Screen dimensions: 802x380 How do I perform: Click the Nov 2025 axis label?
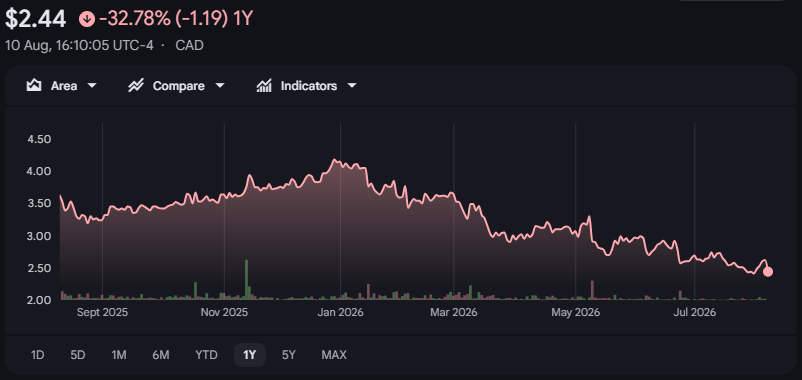click(225, 312)
